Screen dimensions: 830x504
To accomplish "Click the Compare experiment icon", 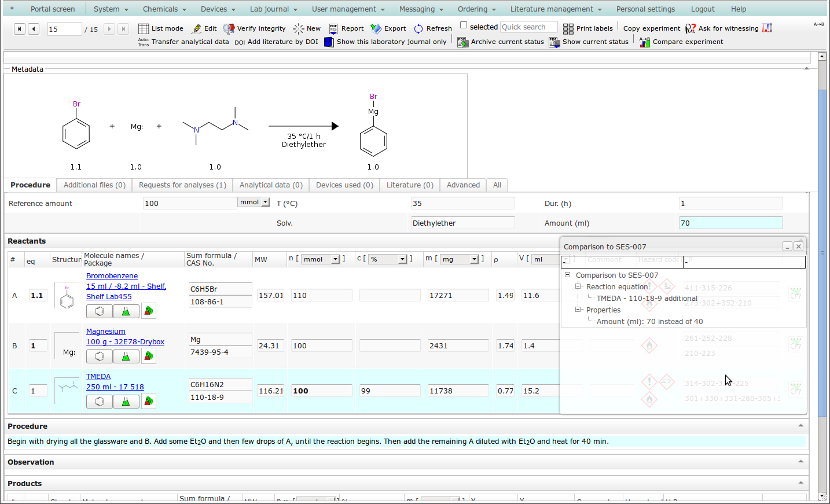I will 645,42.
